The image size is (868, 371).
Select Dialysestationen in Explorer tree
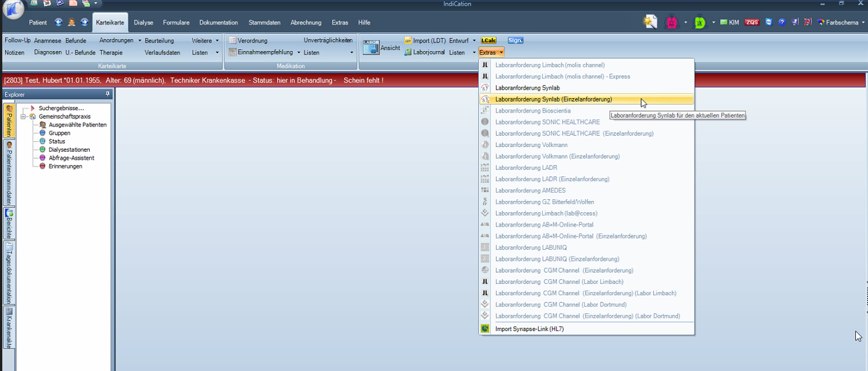(69, 150)
